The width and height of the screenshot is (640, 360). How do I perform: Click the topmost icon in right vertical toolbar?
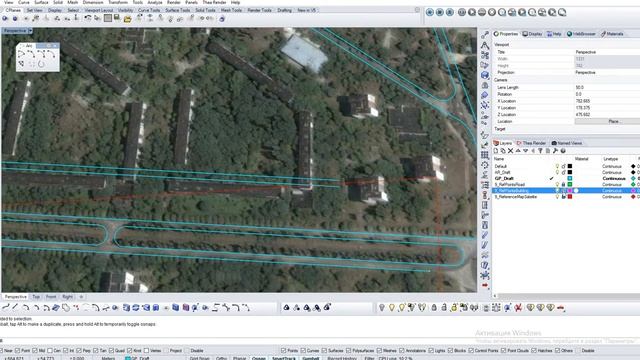click(485, 35)
